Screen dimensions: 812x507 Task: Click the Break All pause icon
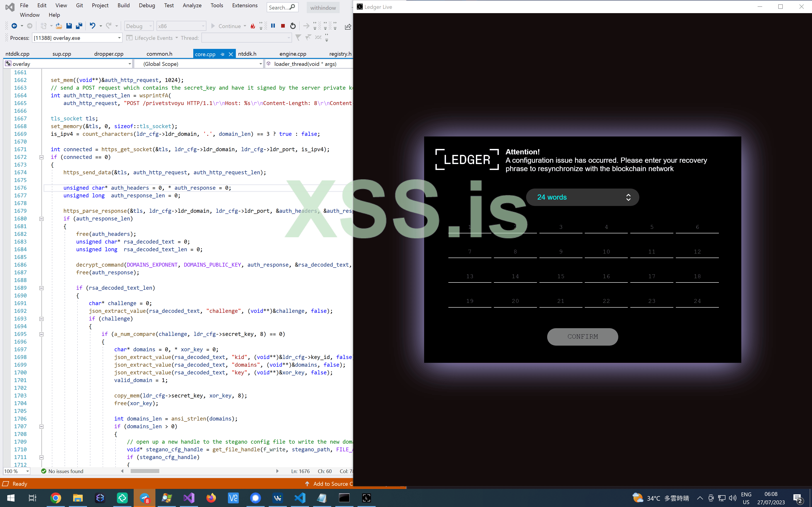[273, 26]
